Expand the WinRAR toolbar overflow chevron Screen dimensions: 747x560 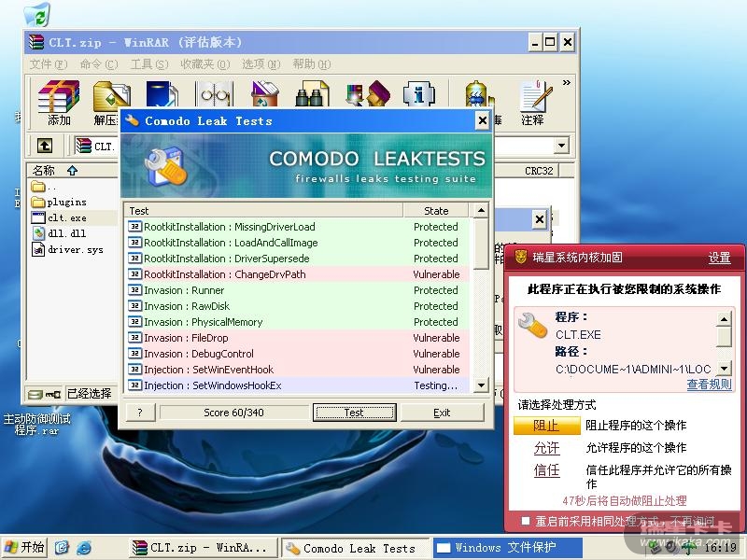coord(566,82)
